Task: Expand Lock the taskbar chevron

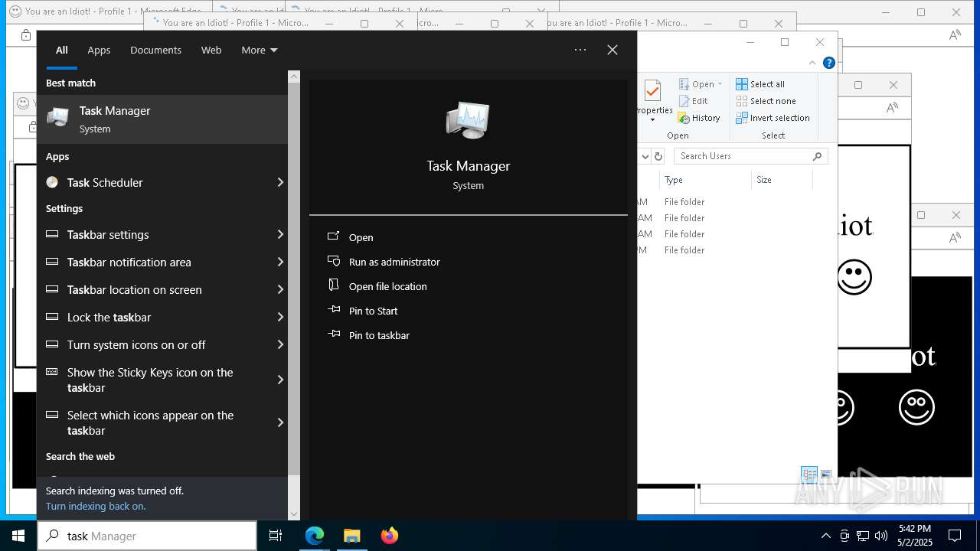Action: tap(280, 317)
